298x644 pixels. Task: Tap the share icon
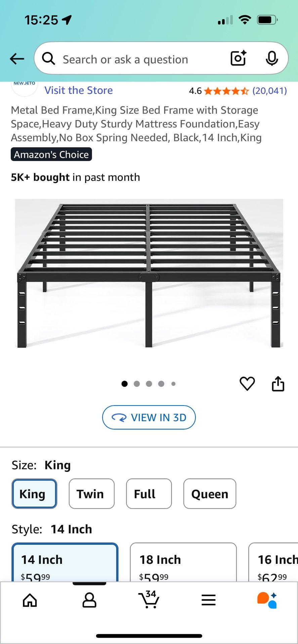[x=278, y=384]
